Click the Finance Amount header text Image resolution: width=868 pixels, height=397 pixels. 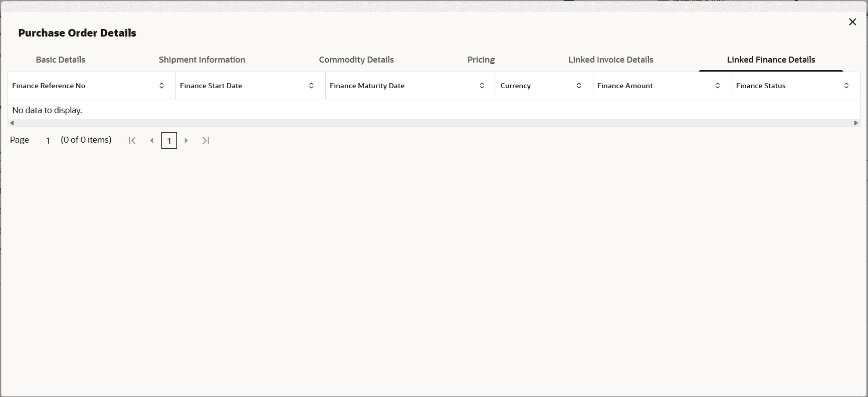pos(625,86)
